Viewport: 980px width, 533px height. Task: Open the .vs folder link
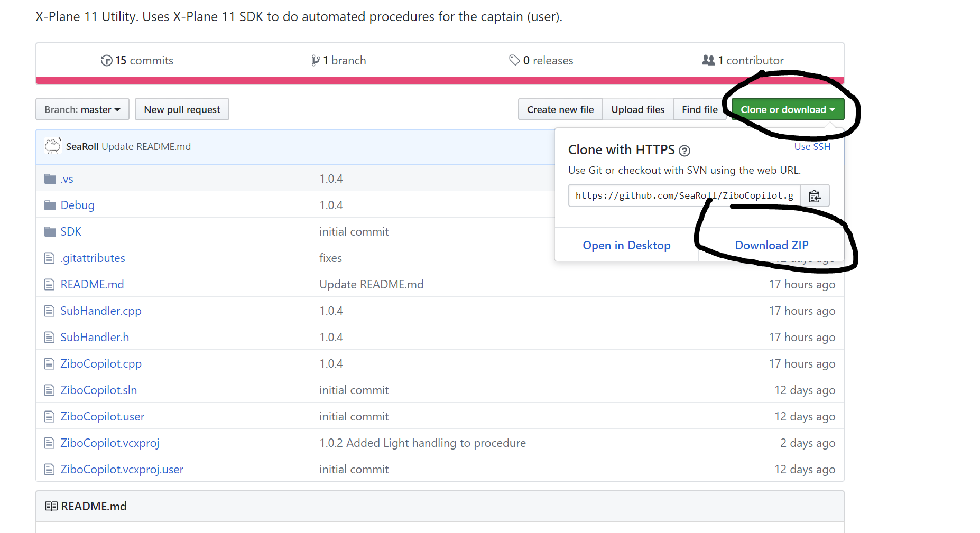[67, 179]
